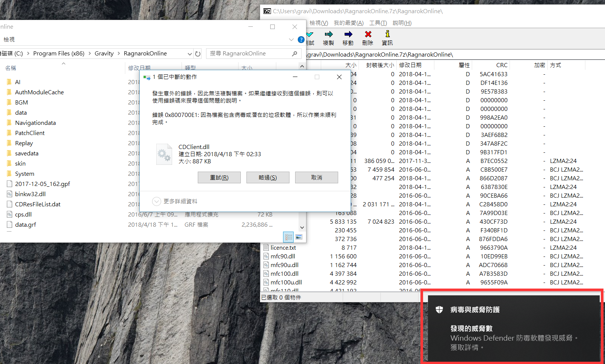Image resolution: width=605 pixels, height=364 pixels.
Task: Select AuthModuleCache folder name
Action: 39,92
